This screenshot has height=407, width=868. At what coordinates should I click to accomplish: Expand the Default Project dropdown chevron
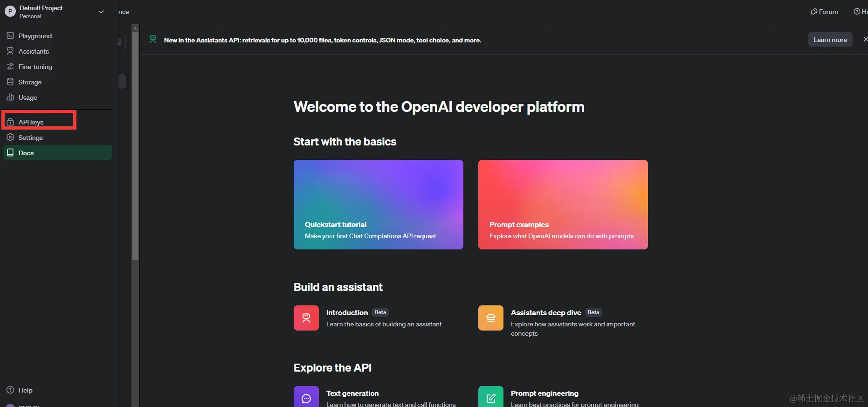click(101, 12)
